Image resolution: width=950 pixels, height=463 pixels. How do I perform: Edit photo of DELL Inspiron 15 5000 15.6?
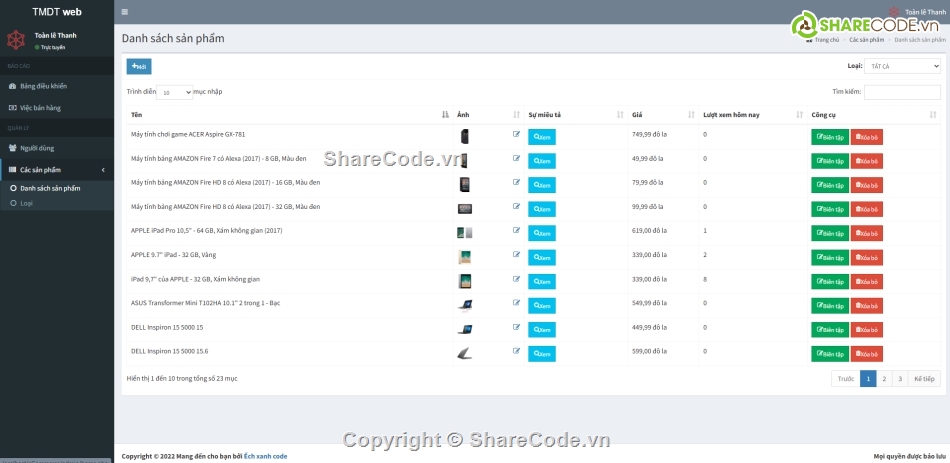tap(516, 351)
